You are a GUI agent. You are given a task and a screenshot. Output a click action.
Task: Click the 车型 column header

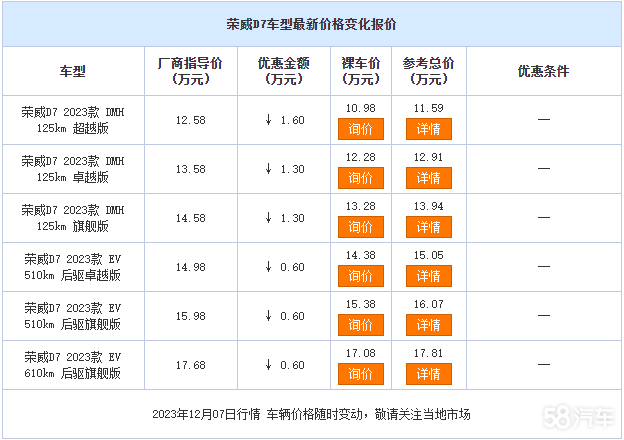72,71
